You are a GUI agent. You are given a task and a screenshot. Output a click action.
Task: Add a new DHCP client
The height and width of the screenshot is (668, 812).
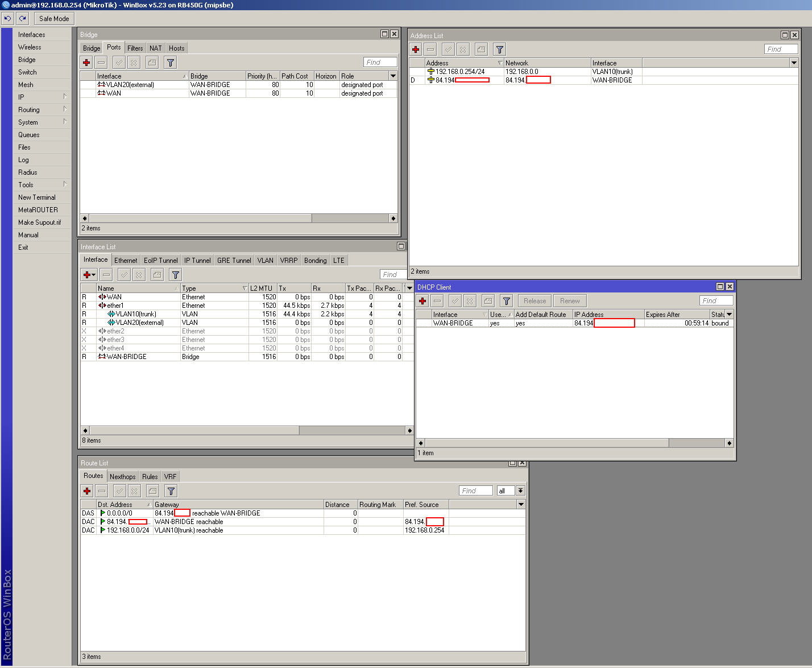click(x=422, y=301)
